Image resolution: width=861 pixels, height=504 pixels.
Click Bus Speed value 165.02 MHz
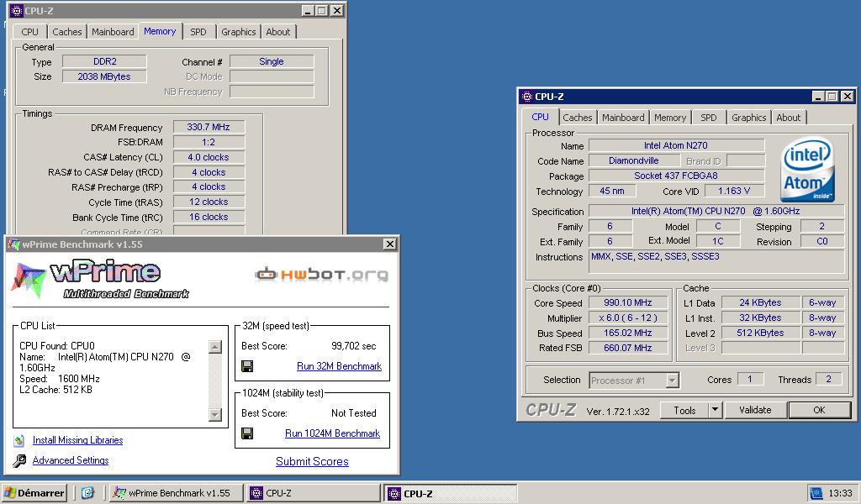click(x=627, y=333)
